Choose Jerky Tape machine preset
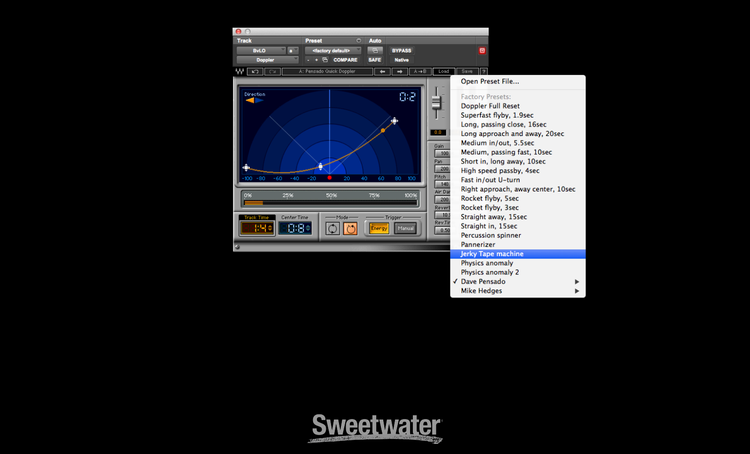Screen dimensions: 750x454 pyautogui.click(x=518, y=253)
